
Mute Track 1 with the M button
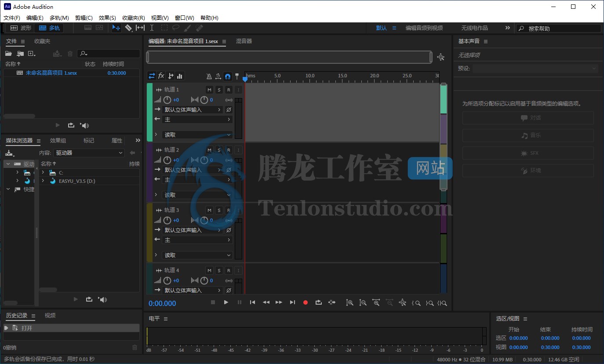[209, 90]
